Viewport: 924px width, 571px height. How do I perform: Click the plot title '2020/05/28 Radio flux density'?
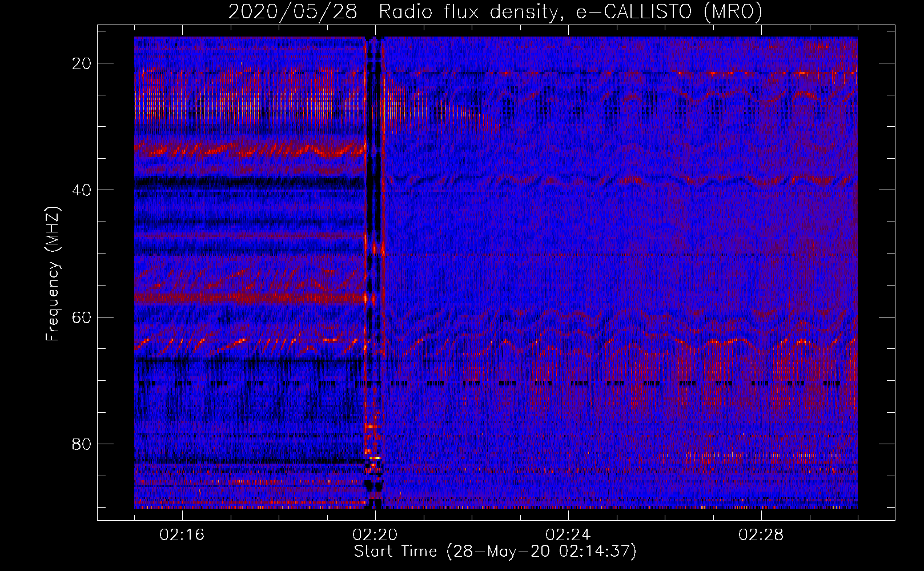tap(495, 11)
